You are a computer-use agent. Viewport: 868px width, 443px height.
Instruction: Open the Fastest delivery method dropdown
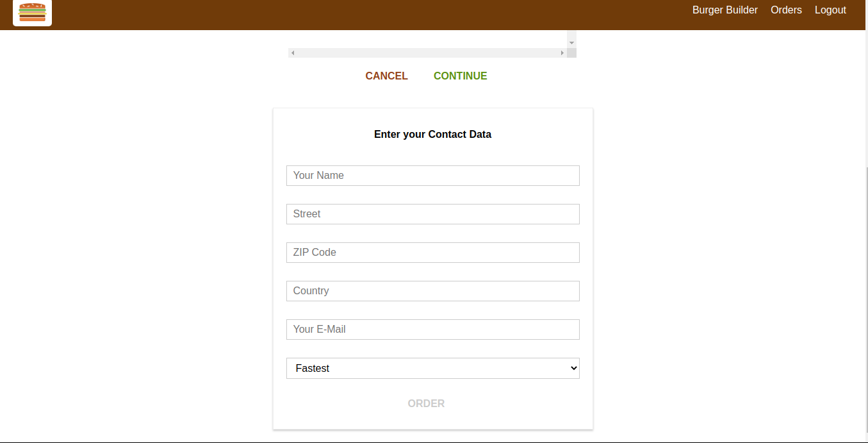(x=433, y=368)
